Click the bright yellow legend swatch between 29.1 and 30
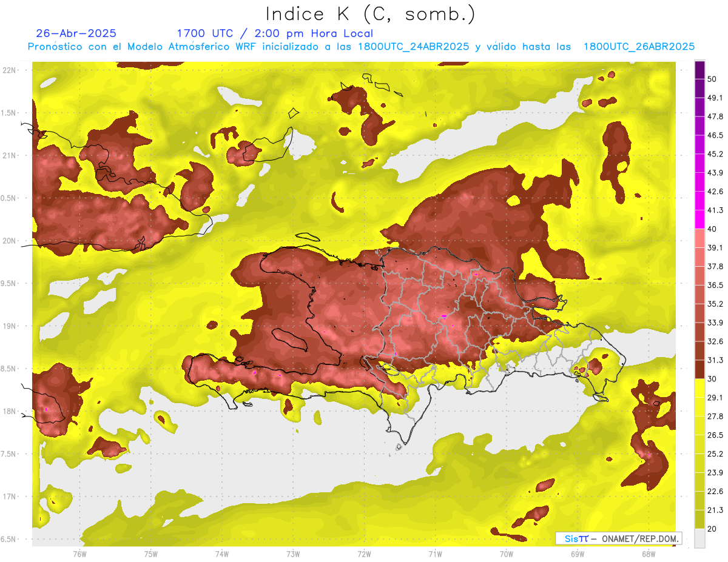Screen dimensions: 728x562 click(699, 388)
